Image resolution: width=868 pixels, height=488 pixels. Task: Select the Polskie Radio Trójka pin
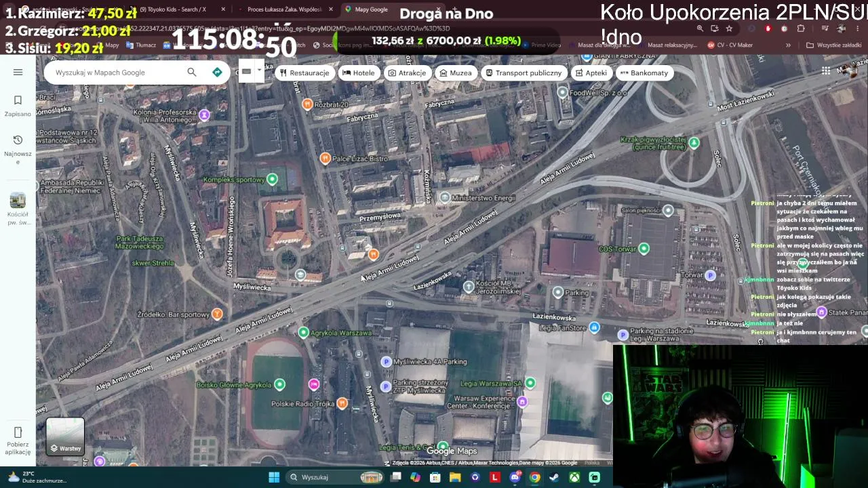(x=342, y=403)
